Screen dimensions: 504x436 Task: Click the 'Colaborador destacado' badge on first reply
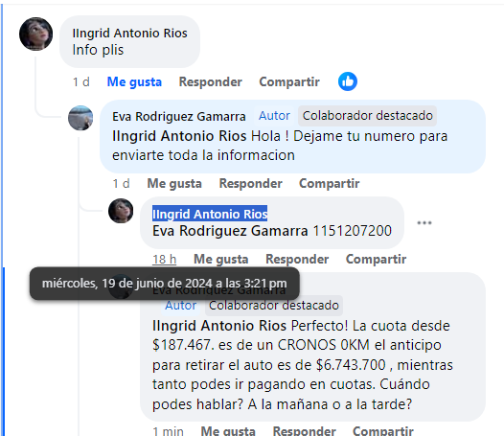(x=367, y=116)
